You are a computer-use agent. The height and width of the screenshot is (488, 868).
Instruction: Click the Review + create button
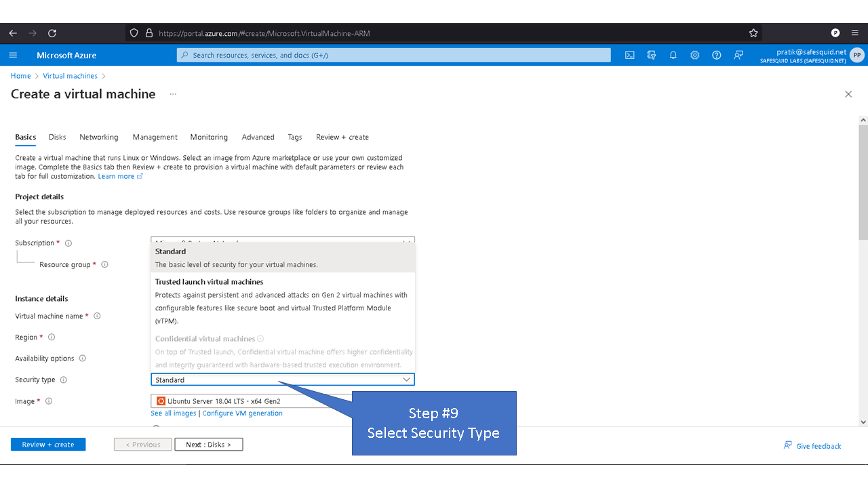[48, 445]
